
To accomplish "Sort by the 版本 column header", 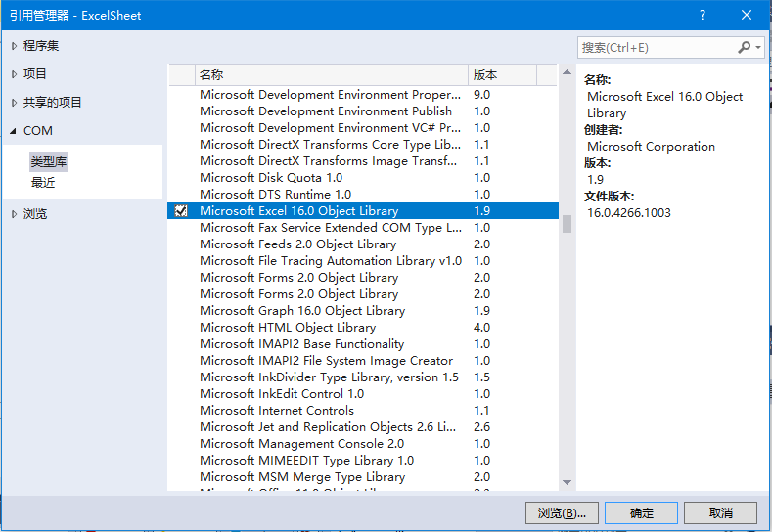I will point(502,74).
